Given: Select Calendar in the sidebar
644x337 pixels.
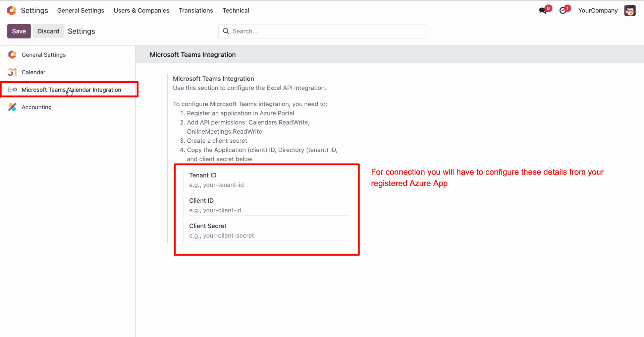Looking at the screenshot, I should (68, 72).
